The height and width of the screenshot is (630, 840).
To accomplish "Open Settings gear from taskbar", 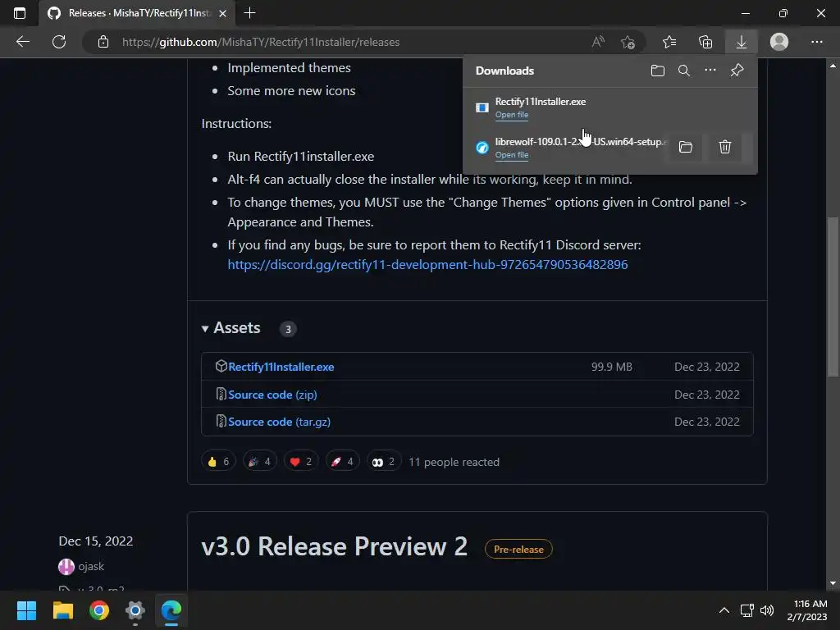I will click(135, 610).
